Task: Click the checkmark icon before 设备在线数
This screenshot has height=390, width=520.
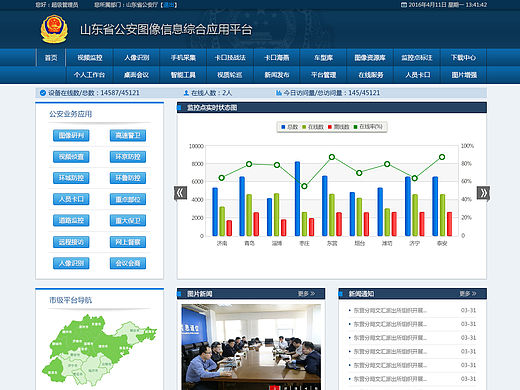Action: pos(43,93)
